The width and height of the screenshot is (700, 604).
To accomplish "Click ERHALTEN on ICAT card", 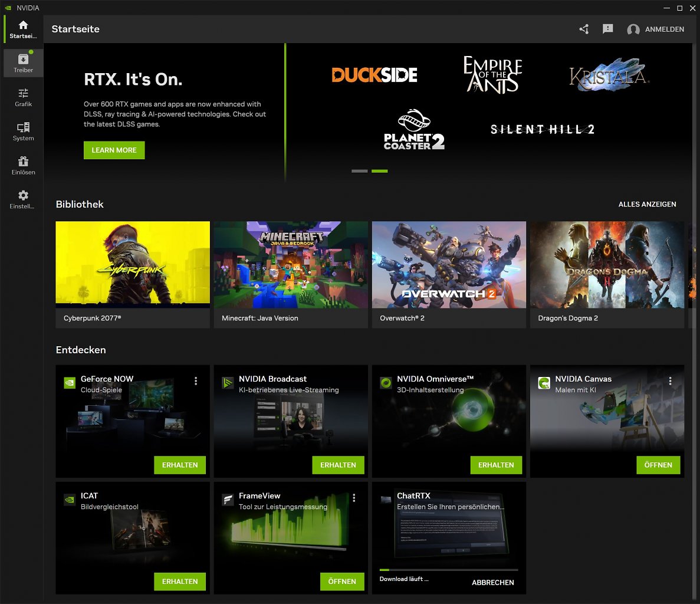I will click(x=180, y=581).
